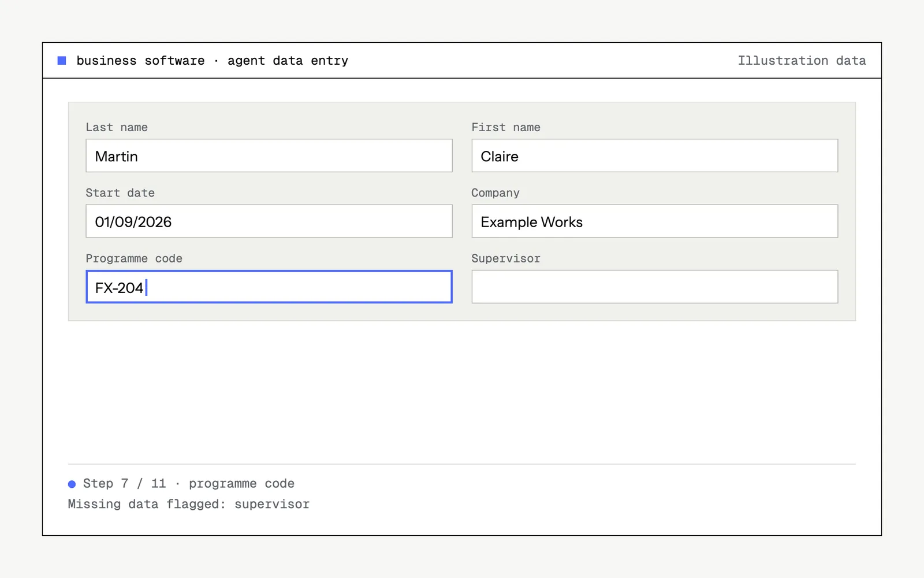
Task: Click the 'First name' field label
Action: 506,127
